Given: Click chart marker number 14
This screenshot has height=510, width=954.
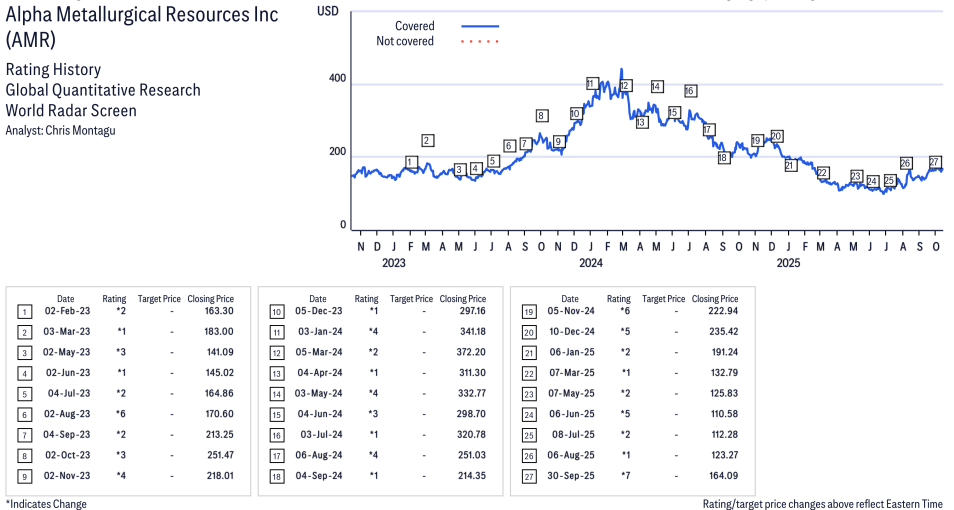Looking at the screenshot, I should point(657,87).
